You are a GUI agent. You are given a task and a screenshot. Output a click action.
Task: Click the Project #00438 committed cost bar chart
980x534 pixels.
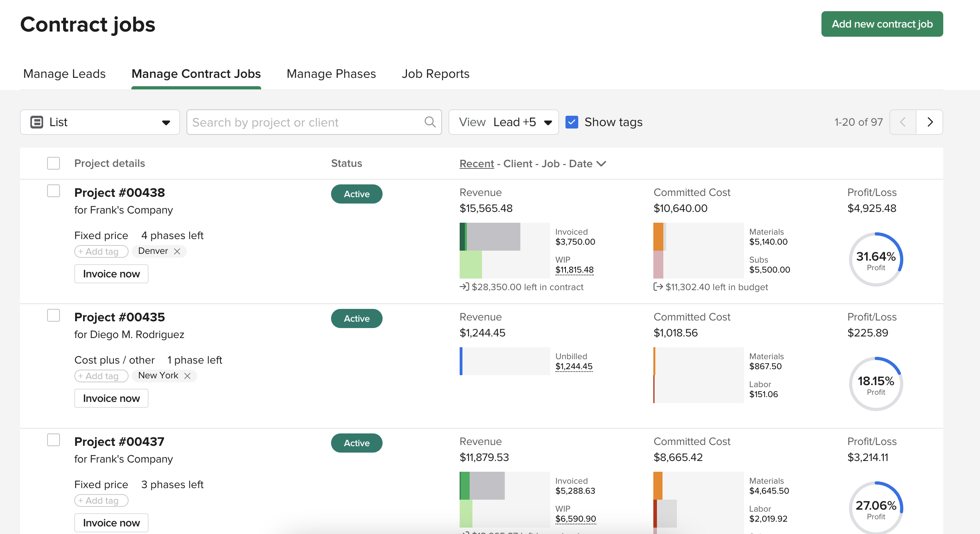pyautogui.click(x=698, y=251)
